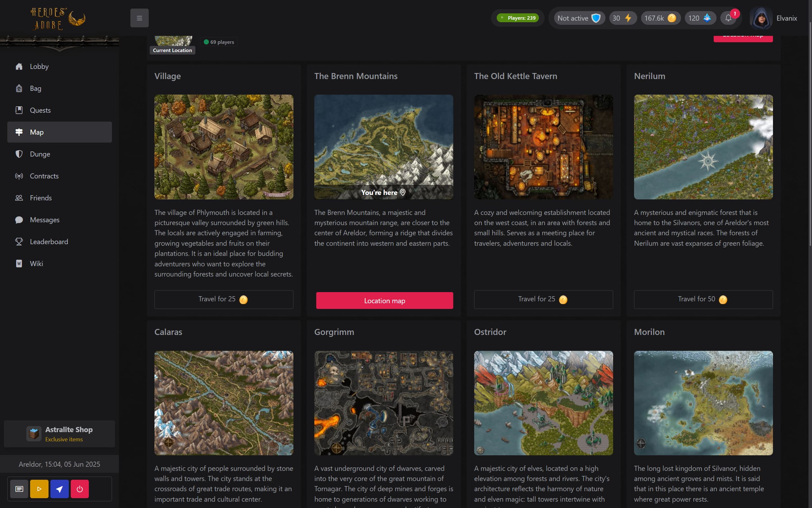Travel to Nerilum for 50 gold
Image resolution: width=812 pixels, height=508 pixels.
703,299
